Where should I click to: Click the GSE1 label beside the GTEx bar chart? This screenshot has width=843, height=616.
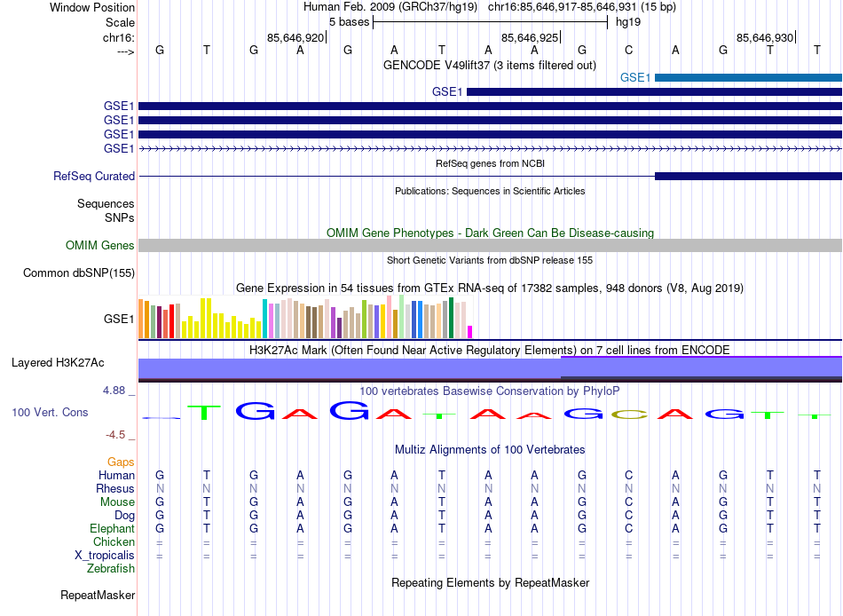[x=119, y=319]
